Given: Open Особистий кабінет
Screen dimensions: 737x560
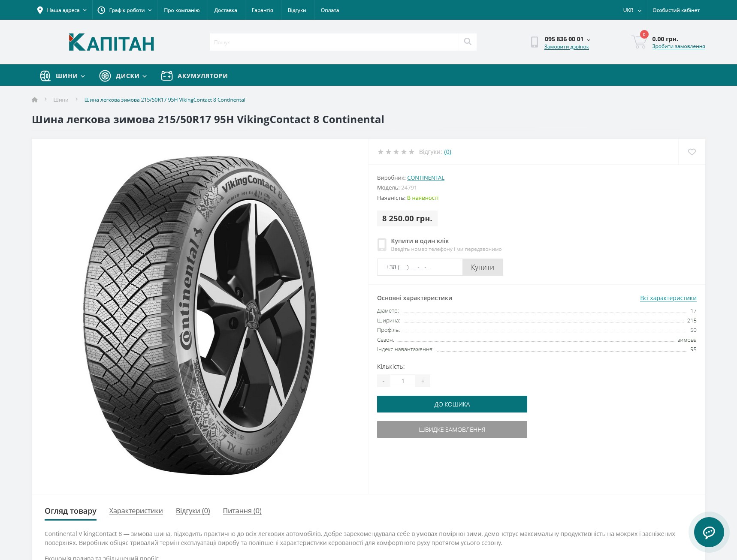Looking at the screenshot, I should coord(676,10).
